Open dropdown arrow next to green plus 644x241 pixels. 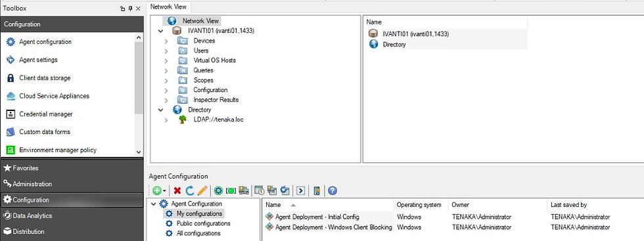click(x=164, y=191)
